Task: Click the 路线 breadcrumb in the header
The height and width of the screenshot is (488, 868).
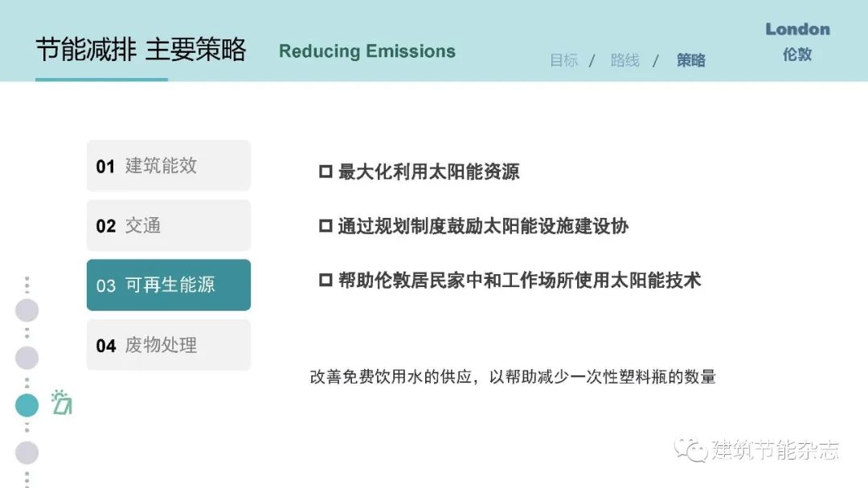Action: (625, 60)
